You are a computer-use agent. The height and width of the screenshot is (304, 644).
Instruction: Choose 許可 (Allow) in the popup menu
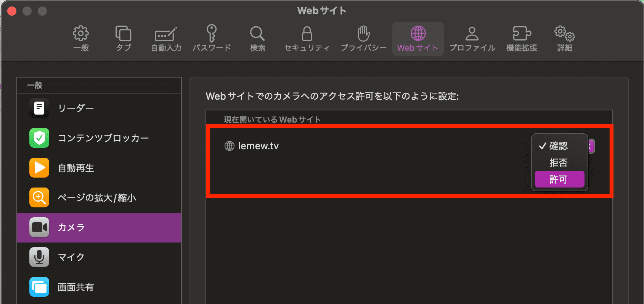[x=559, y=179]
